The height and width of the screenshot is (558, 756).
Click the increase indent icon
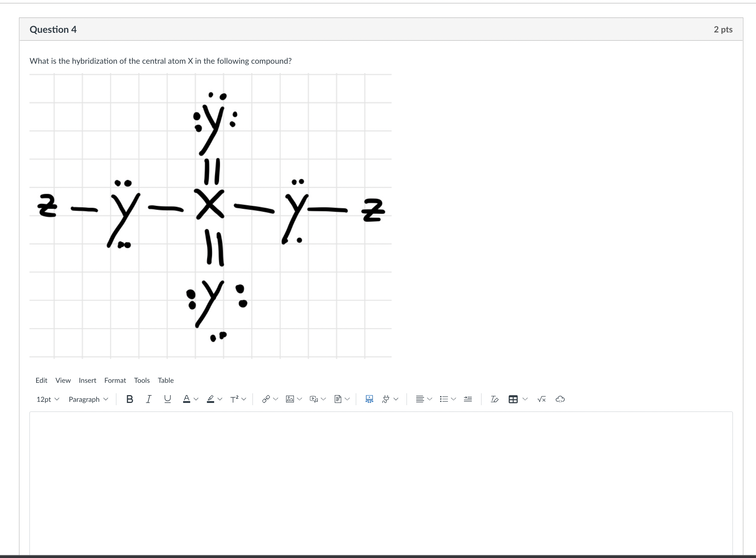click(468, 399)
